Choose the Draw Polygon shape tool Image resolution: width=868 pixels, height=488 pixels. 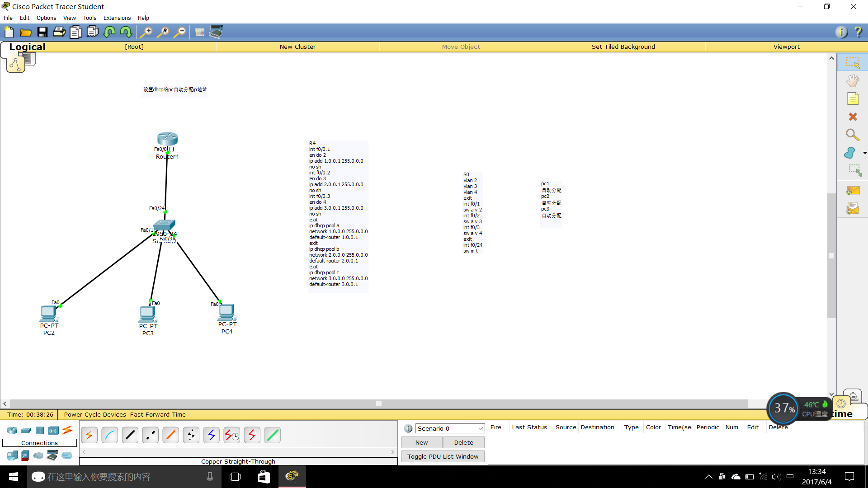click(850, 153)
